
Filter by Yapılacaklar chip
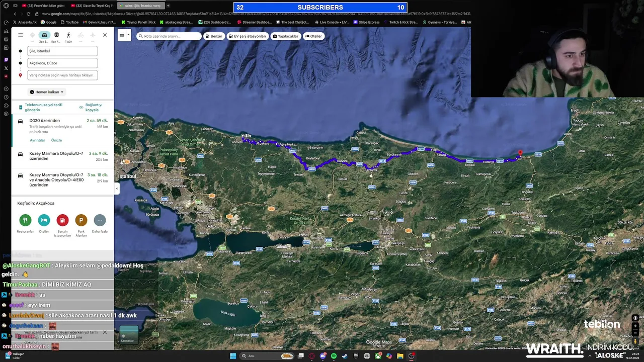click(286, 36)
